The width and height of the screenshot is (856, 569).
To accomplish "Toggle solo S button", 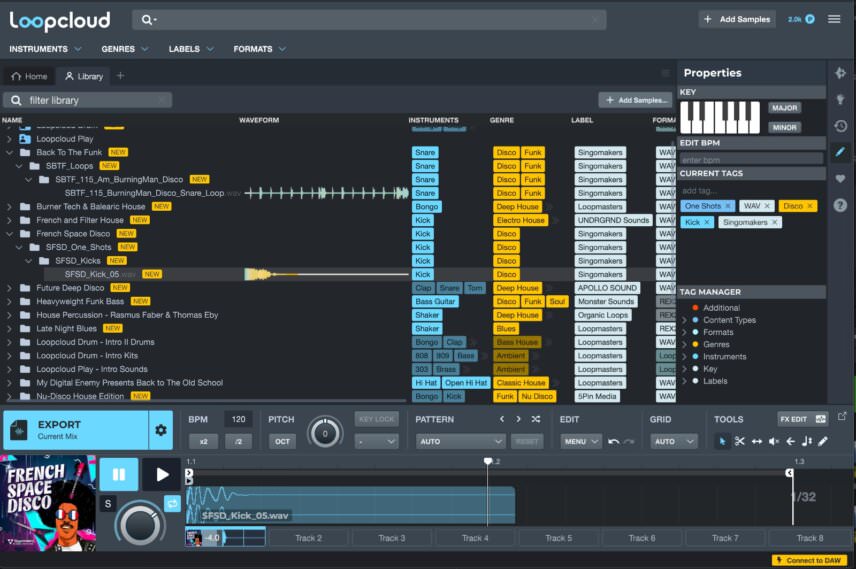I will 108,503.
